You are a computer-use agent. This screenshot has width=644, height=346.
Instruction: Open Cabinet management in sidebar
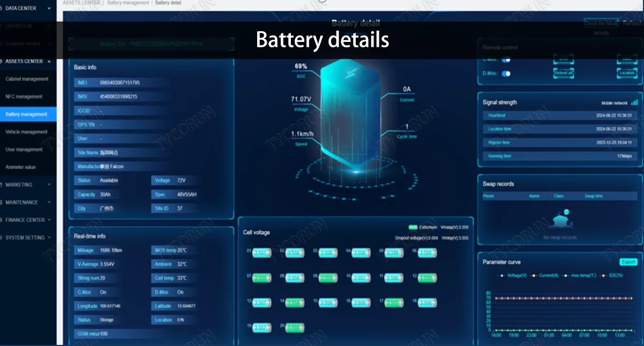point(28,79)
